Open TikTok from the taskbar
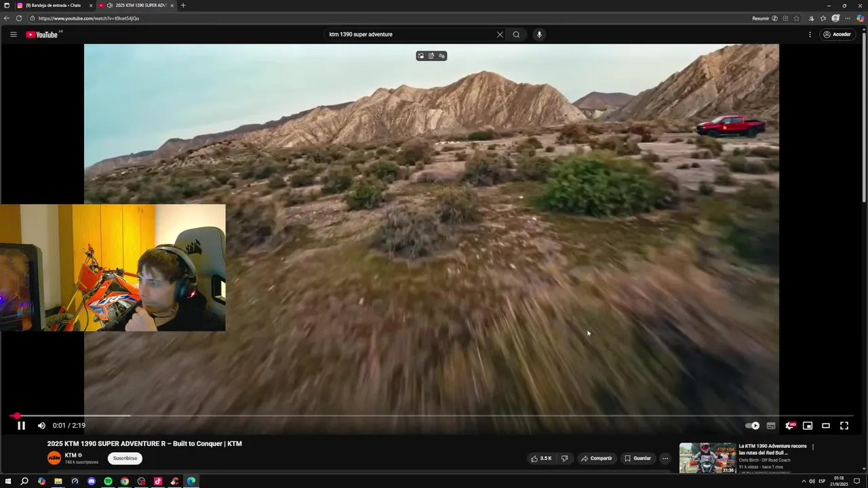This screenshot has height=488, width=868. click(x=158, y=481)
